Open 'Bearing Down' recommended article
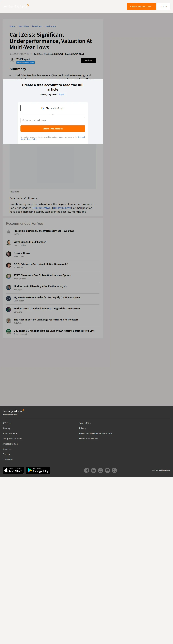Screen dimensions: 173x644 pos(22,253)
